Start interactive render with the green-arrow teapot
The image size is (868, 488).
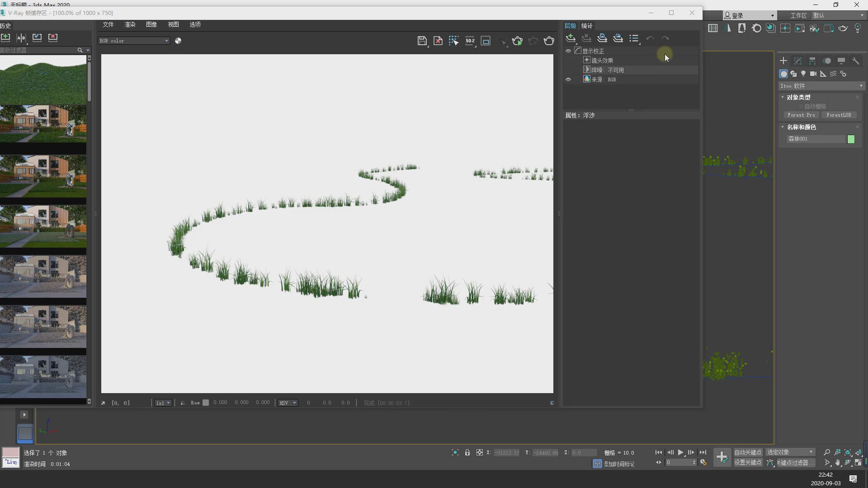[517, 41]
